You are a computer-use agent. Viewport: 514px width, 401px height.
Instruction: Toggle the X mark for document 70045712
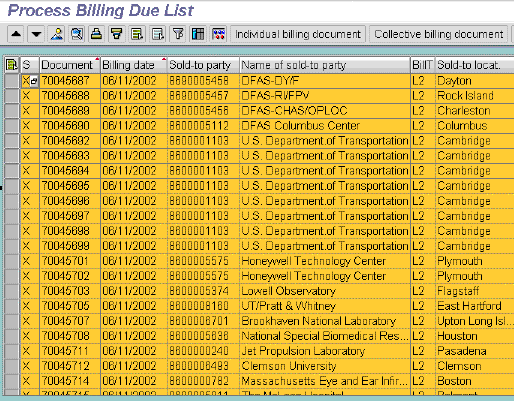point(26,366)
